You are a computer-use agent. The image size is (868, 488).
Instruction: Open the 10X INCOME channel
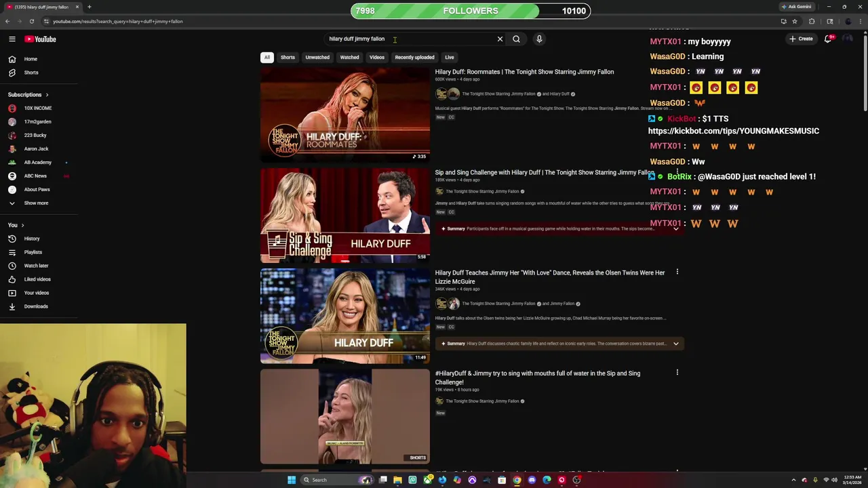pyautogui.click(x=38, y=108)
